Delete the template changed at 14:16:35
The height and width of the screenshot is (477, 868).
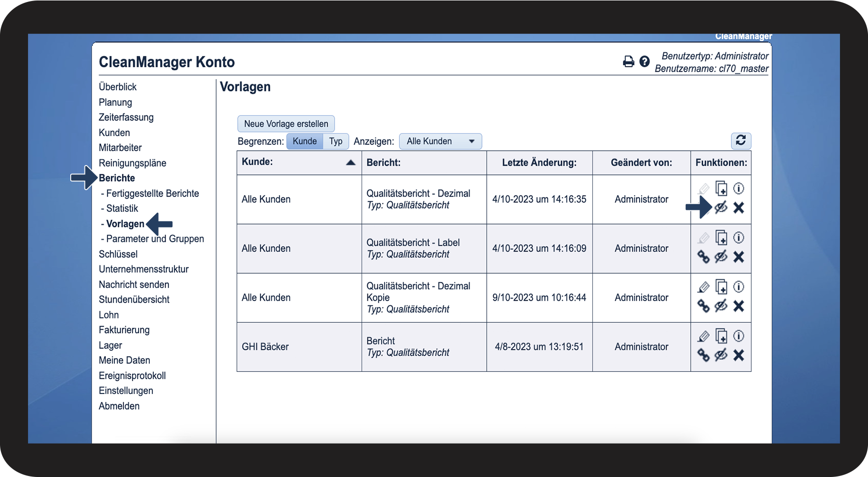[x=739, y=208]
